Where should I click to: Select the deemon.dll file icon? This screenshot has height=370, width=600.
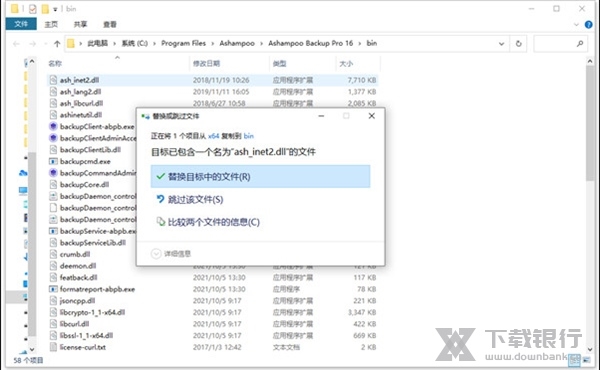click(54, 266)
